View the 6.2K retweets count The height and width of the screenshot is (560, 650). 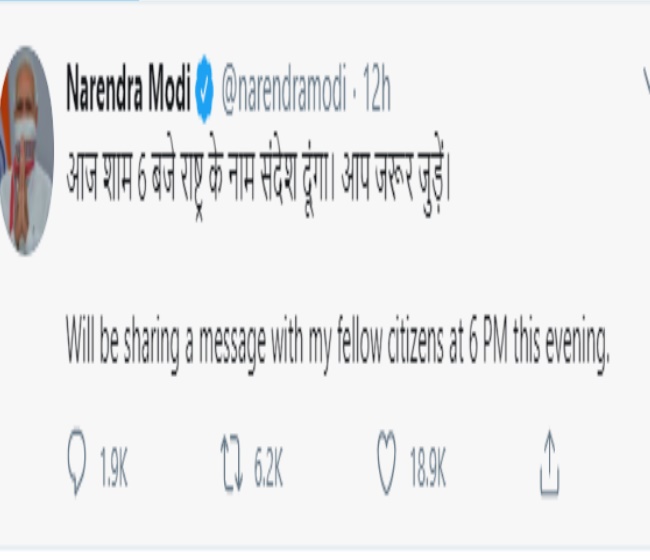click(268, 466)
